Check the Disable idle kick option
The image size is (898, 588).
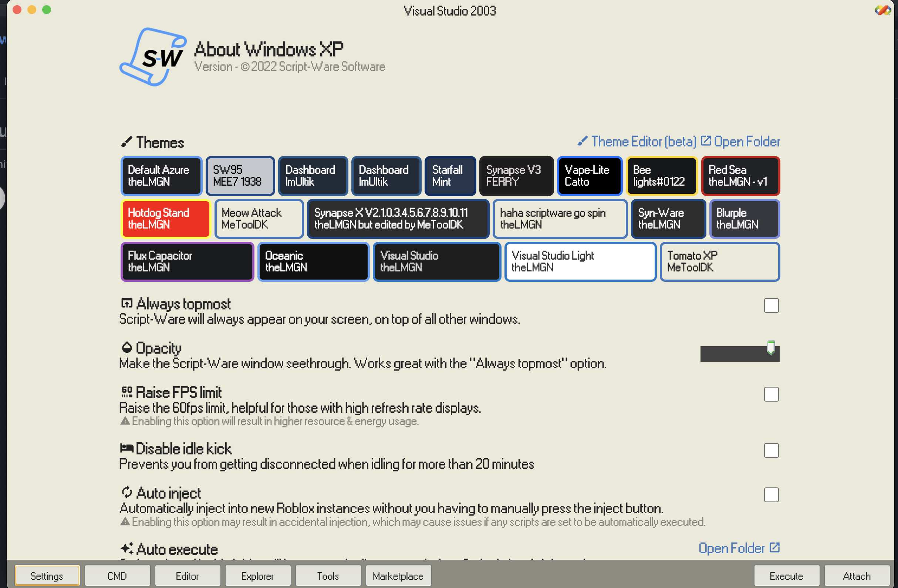pyautogui.click(x=771, y=450)
